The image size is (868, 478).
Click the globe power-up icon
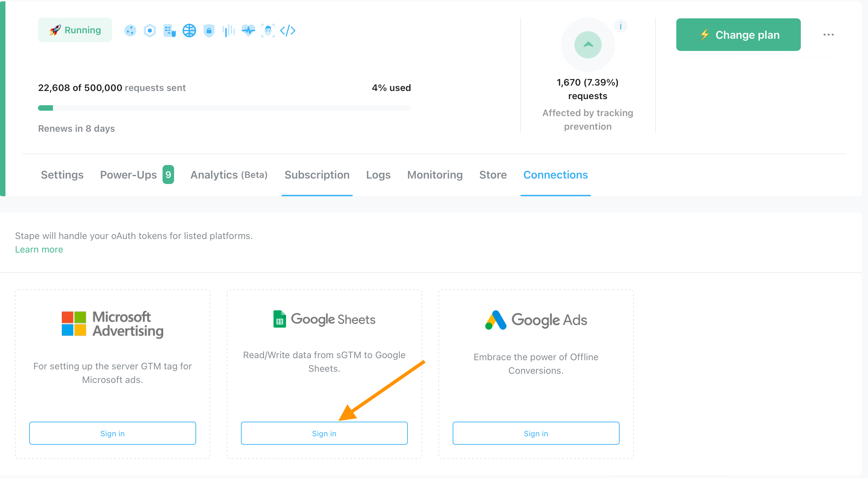[x=189, y=31]
